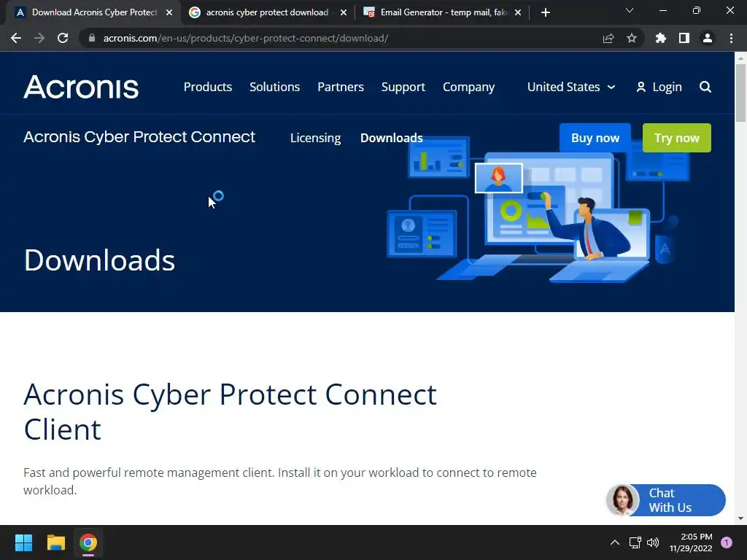Click the browser back arrow
The image size is (747, 560).
click(x=16, y=38)
